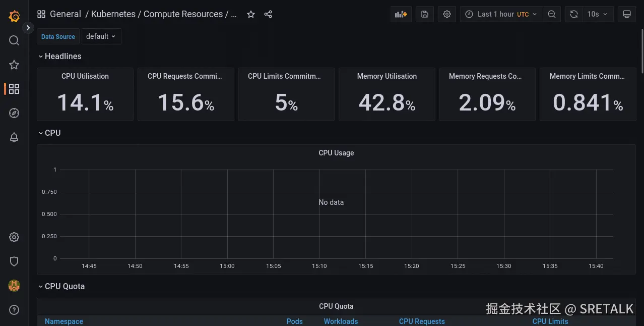This screenshot has width=644, height=326.
Task: Open Starred dashboards from sidebar
Action: click(x=14, y=65)
